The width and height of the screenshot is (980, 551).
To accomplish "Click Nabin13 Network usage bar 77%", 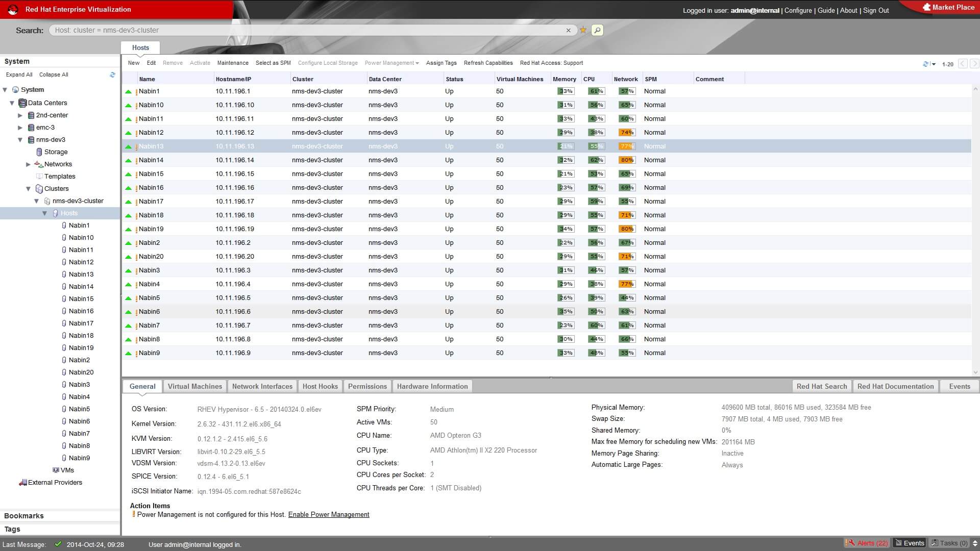I will (x=627, y=146).
